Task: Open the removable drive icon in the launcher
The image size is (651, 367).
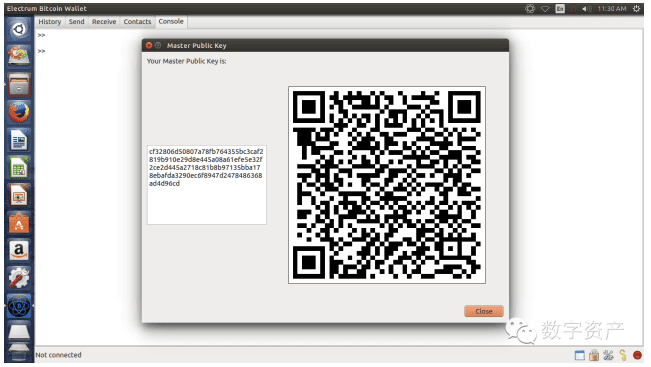Action: pyautogui.click(x=19, y=333)
